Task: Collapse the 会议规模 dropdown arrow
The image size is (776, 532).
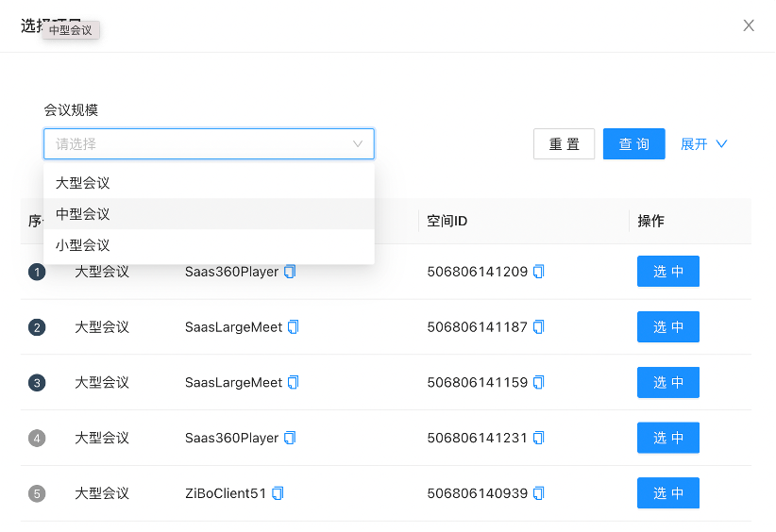Action: [358, 144]
